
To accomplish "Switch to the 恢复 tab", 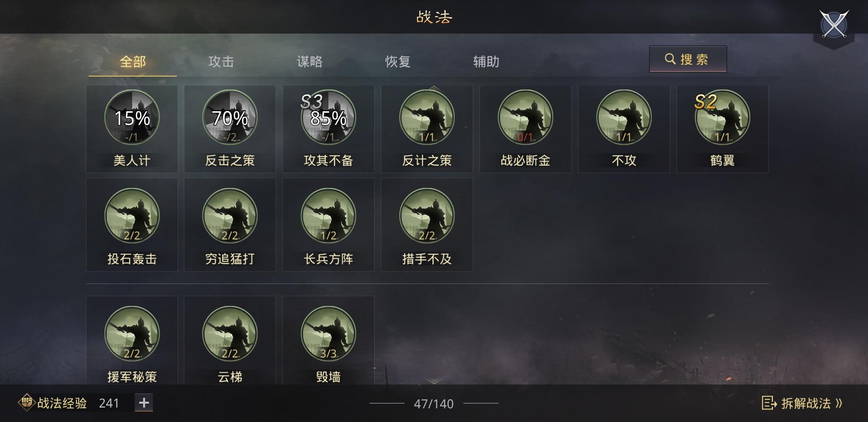I will pos(398,62).
